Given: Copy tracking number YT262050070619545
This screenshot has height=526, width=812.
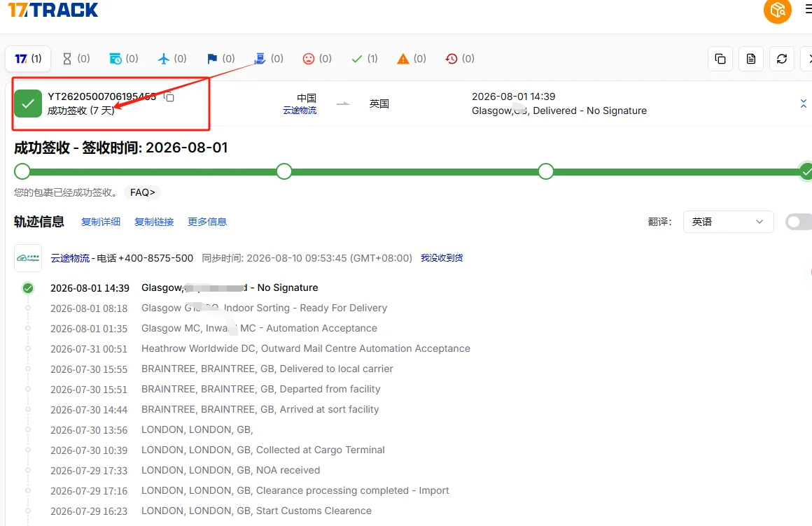Looking at the screenshot, I should click(169, 97).
